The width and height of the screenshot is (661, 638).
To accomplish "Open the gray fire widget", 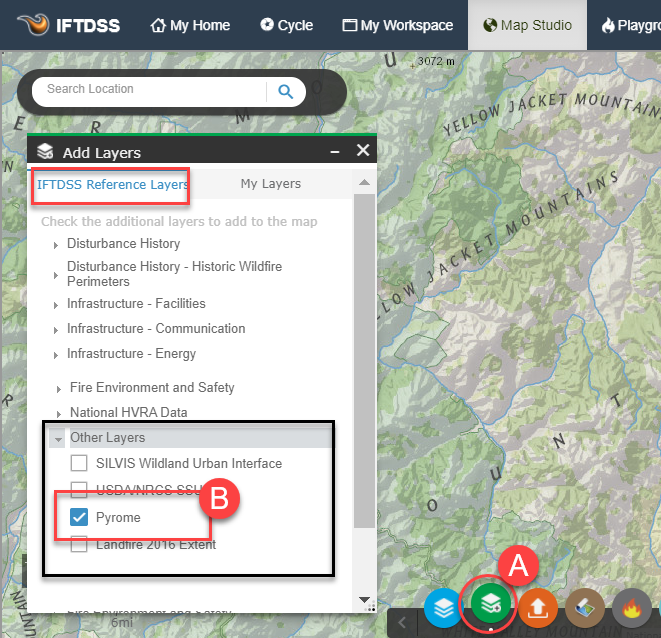I will click(632, 608).
